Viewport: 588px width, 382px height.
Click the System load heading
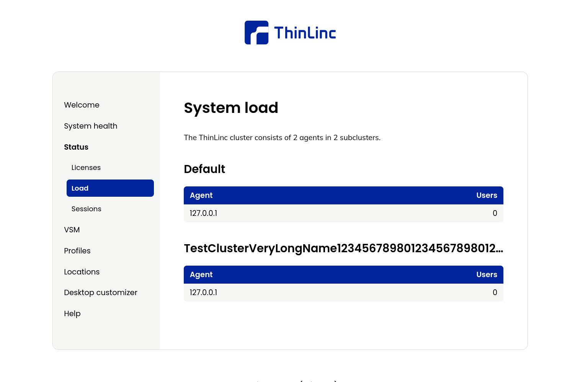[x=231, y=108]
